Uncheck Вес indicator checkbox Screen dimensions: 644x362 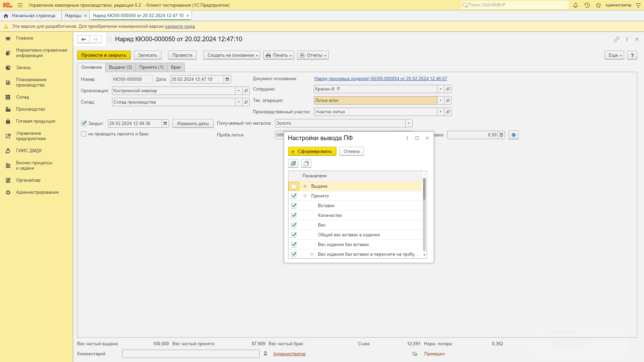pos(294,225)
